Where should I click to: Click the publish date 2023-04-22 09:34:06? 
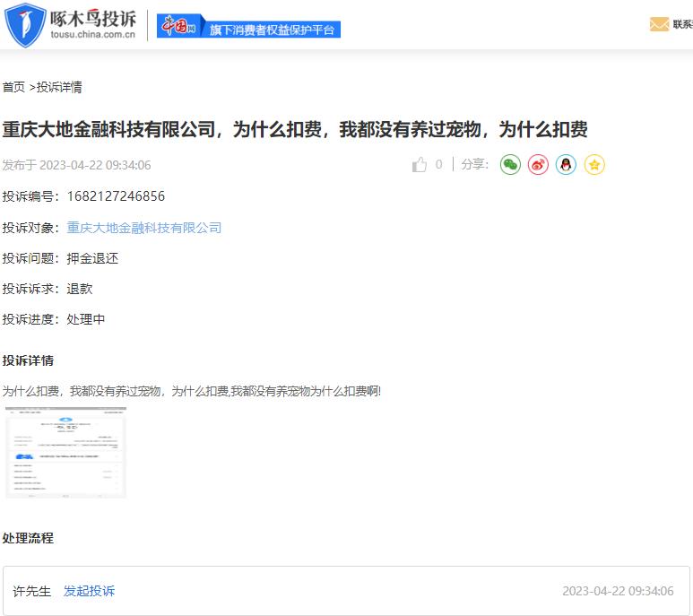tap(95, 165)
